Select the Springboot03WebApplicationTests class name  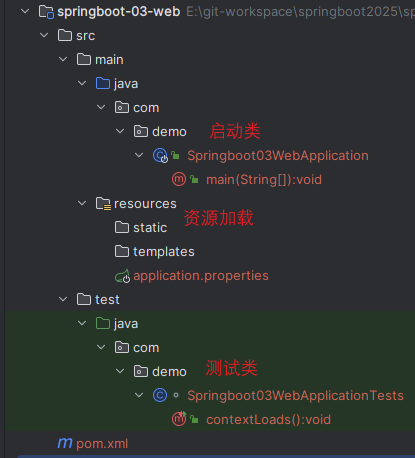click(295, 396)
